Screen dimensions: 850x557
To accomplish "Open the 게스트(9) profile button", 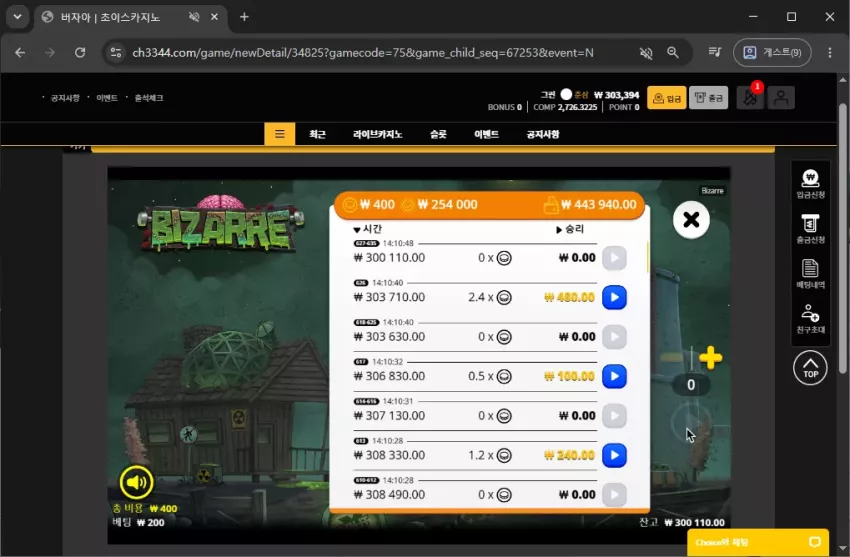I will point(772,53).
